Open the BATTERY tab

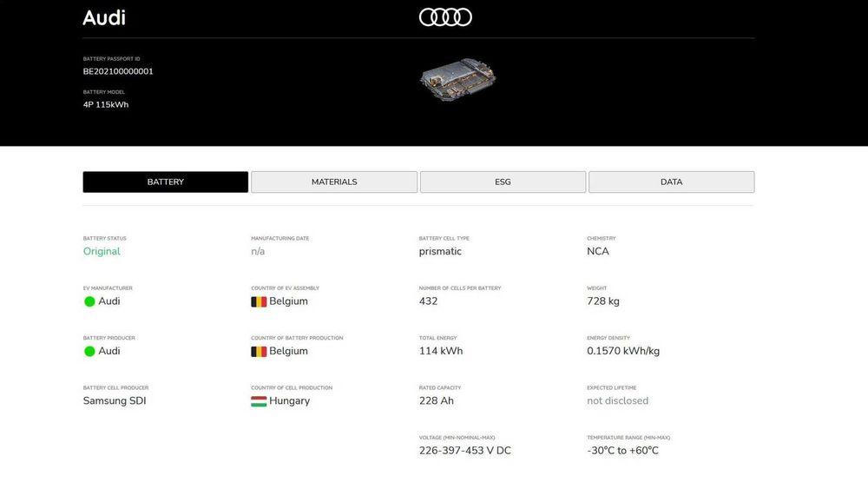[165, 182]
